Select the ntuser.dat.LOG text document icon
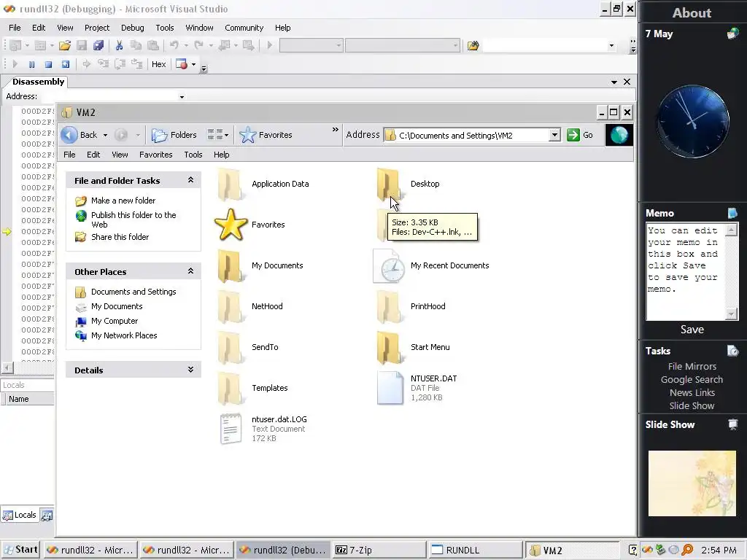Screen dimensions: 747x560 [231, 429]
